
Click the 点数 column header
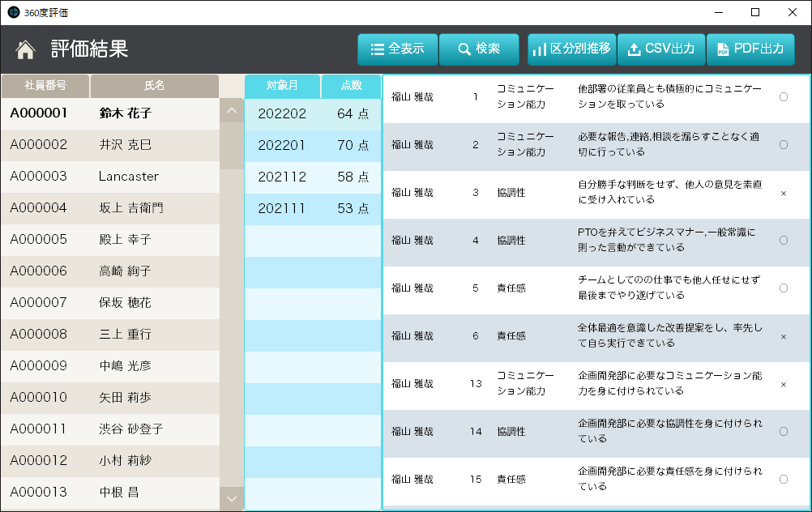pos(351,86)
